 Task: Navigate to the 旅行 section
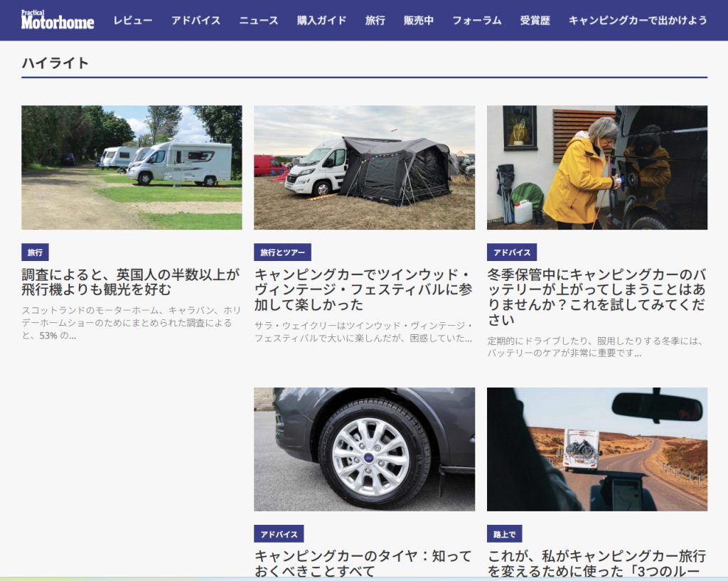click(x=375, y=21)
